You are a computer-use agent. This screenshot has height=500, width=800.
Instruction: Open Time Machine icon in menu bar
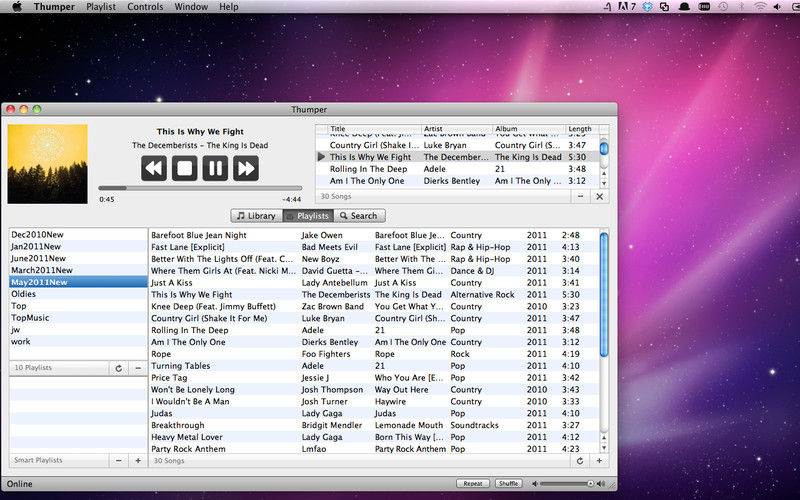coord(723,7)
